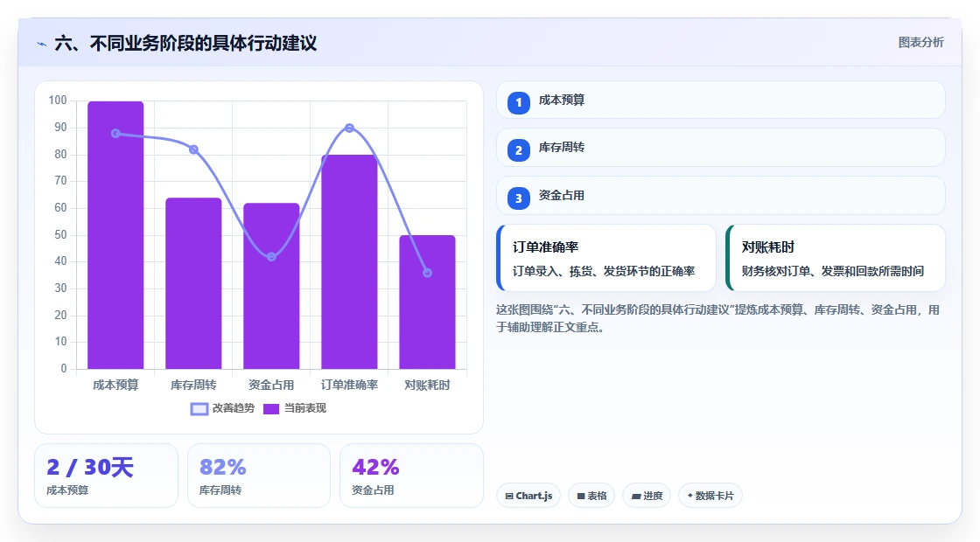Viewport: 980px width, 542px height.
Task: Click the number 1 badge for 成本预算
Action: (518, 103)
